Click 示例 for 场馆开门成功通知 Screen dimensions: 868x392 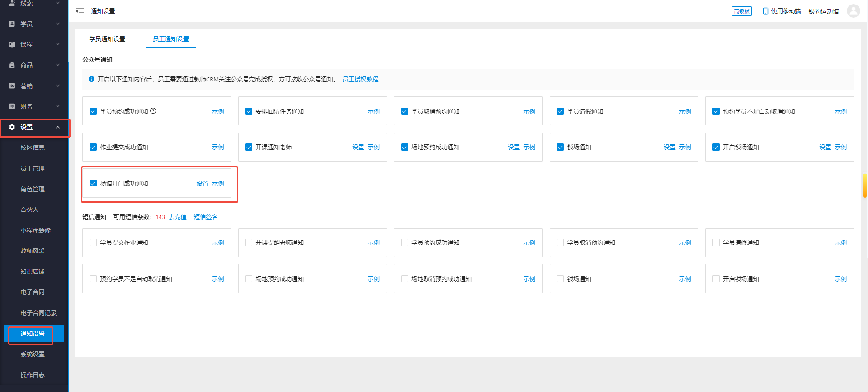(218, 183)
